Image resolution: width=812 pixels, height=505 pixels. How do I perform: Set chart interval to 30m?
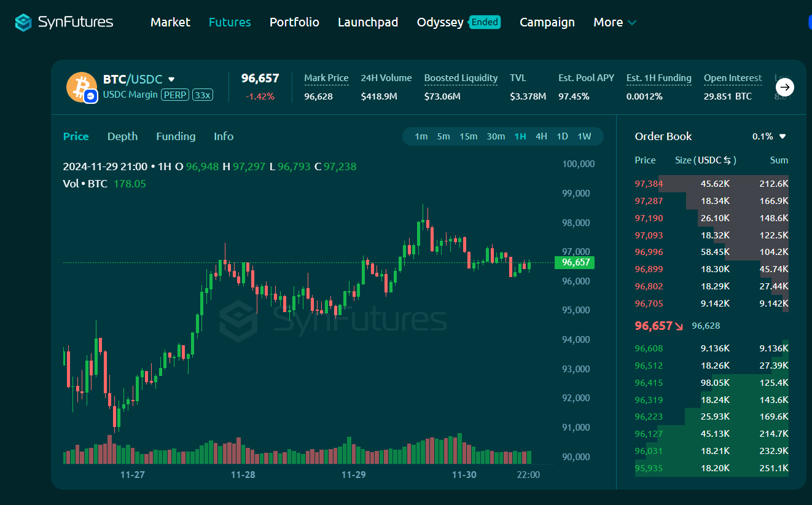tap(496, 136)
